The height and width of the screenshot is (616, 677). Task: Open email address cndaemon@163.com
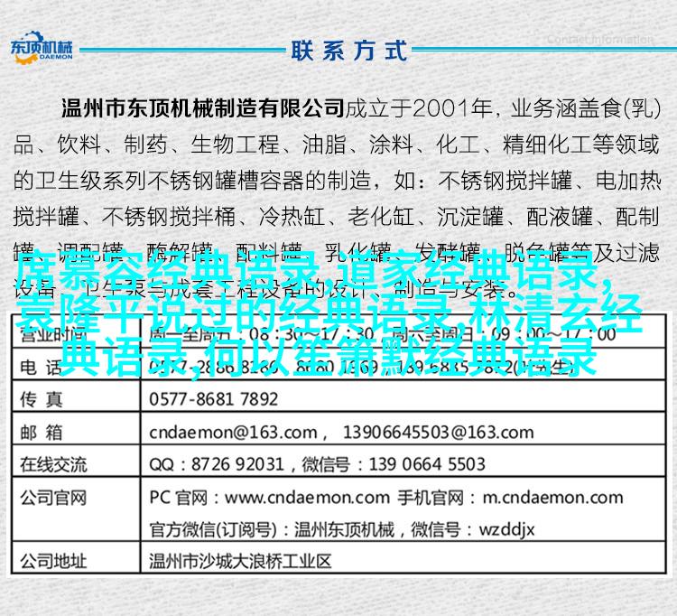click(233, 433)
